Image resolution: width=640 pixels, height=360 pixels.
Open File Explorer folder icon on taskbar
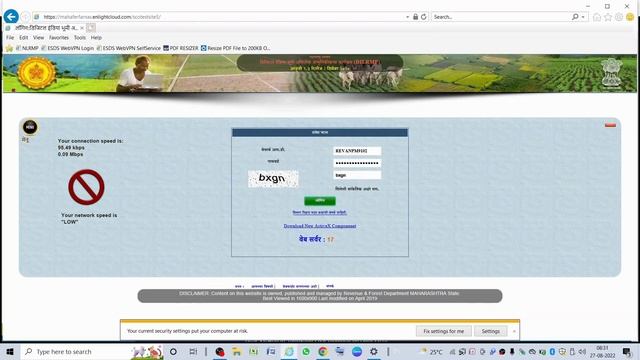pos(237,351)
